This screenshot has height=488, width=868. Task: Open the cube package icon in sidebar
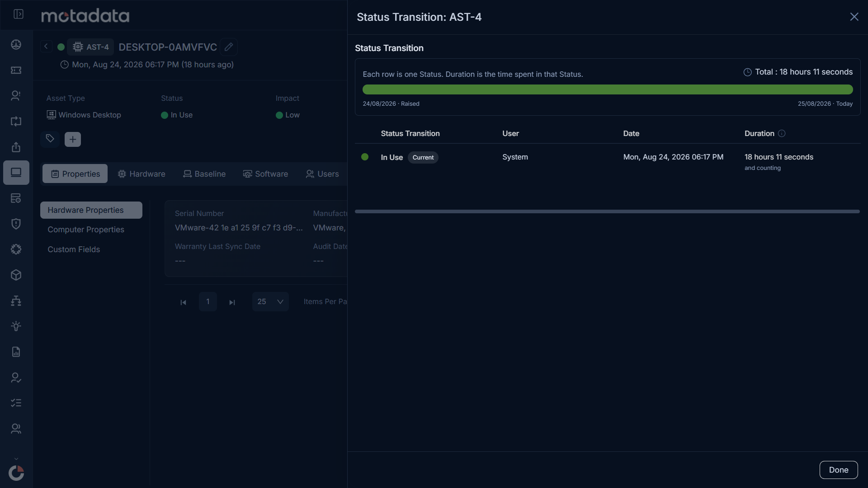[16, 275]
